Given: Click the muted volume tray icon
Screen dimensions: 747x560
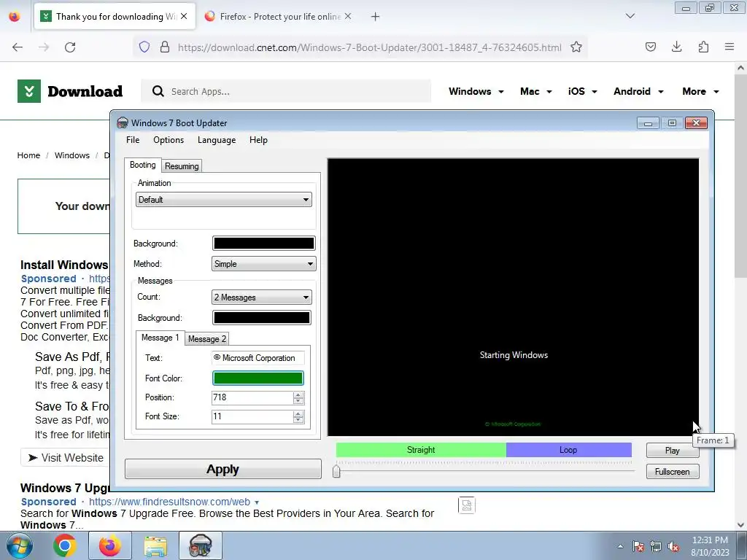Looking at the screenshot, I should pos(673,547).
